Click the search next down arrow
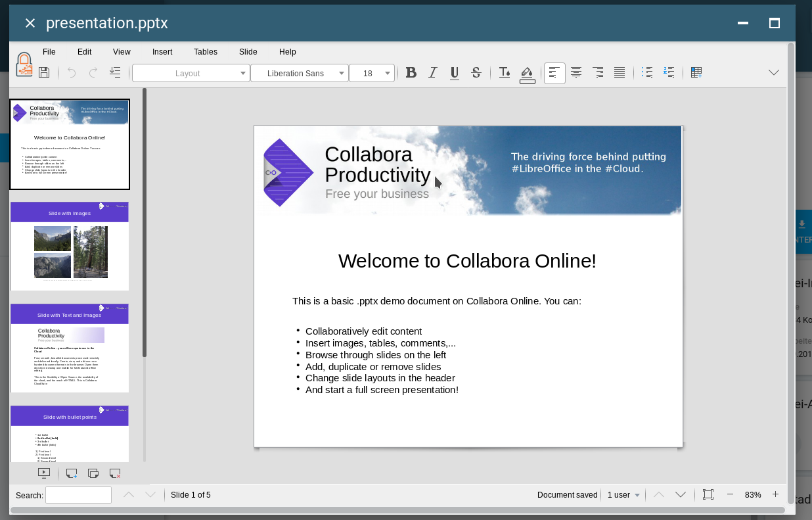The height and width of the screenshot is (520, 812). point(150,494)
